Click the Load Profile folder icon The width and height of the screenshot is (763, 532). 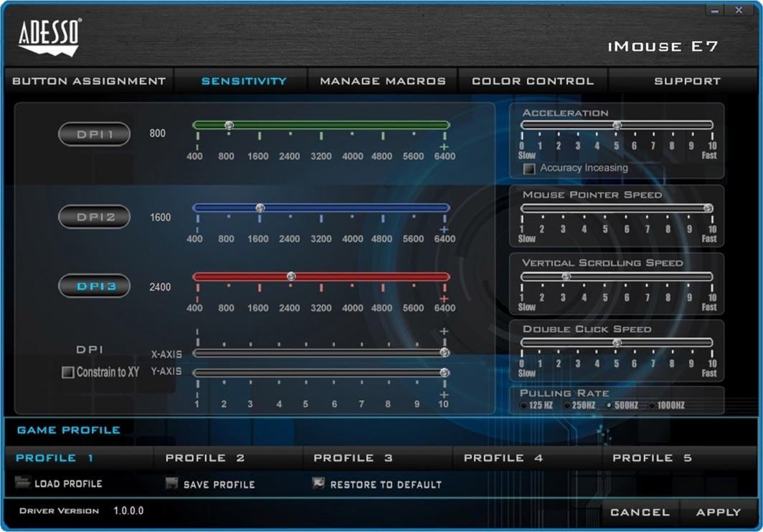tap(22, 483)
